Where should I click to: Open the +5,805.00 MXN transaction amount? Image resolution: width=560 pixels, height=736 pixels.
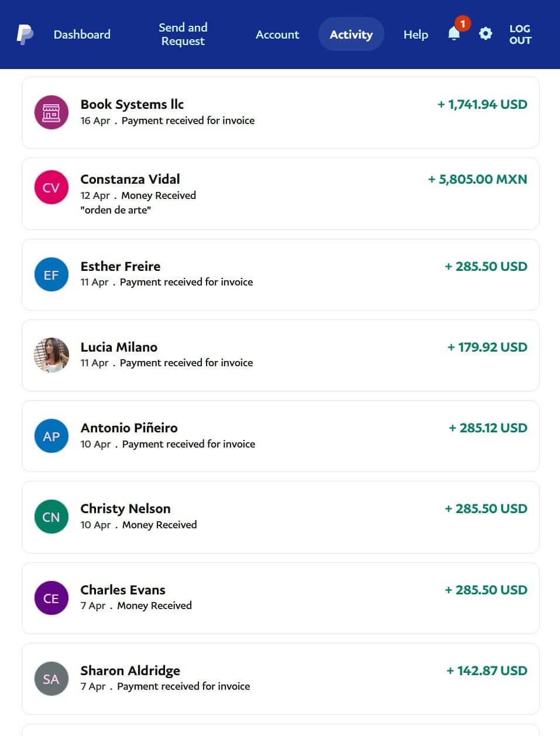click(x=477, y=179)
